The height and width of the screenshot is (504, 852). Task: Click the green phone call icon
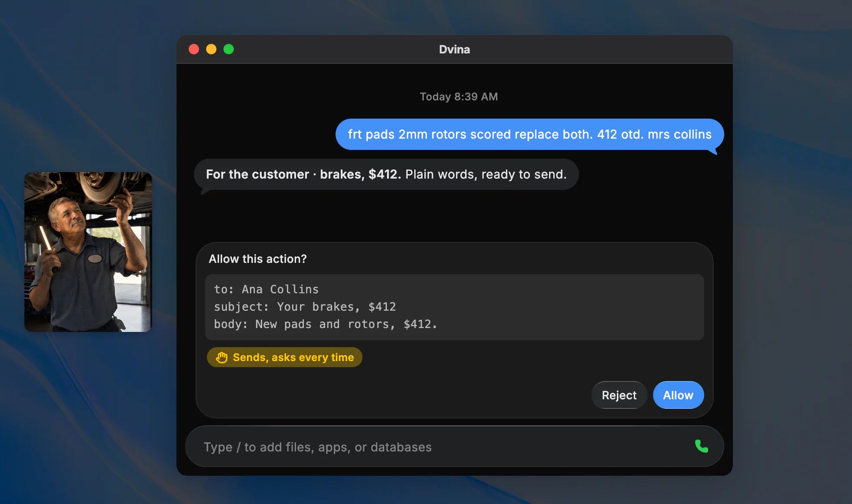[x=701, y=446]
